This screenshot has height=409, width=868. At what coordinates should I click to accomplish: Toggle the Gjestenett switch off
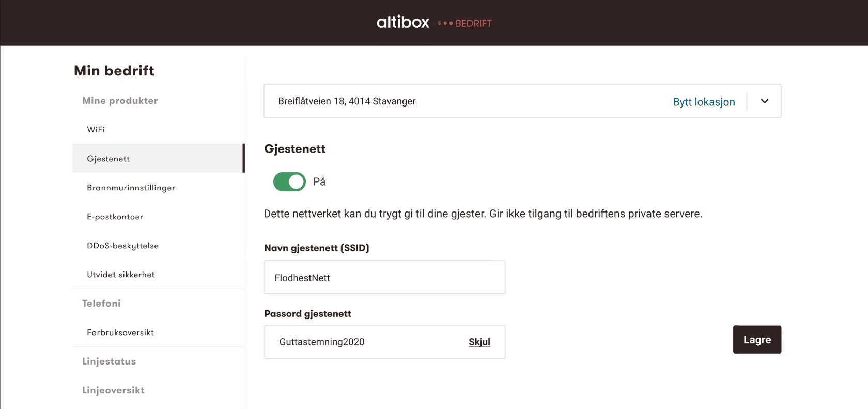pyautogui.click(x=289, y=181)
